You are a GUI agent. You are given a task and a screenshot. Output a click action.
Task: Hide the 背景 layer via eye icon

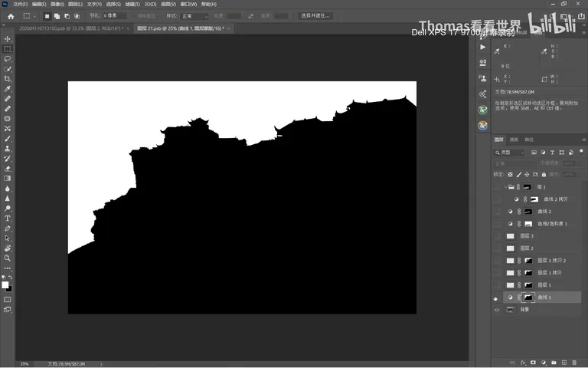(x=497, y=310)
